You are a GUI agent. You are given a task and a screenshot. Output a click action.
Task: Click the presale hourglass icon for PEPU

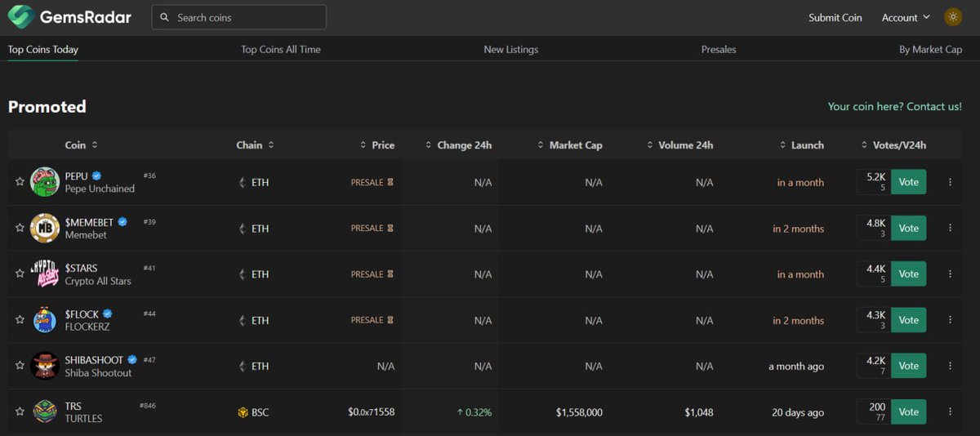pos(390,182)
